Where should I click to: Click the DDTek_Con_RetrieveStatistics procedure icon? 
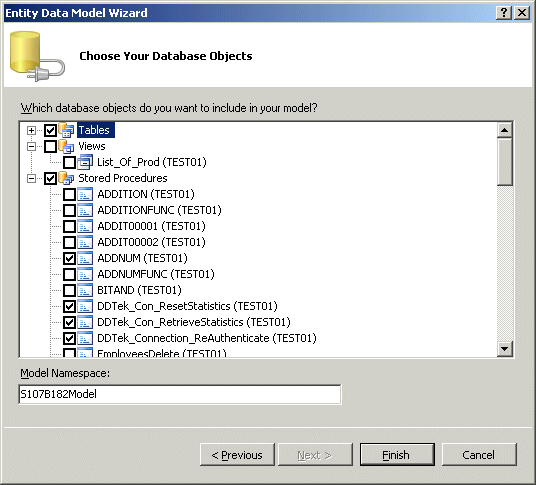[x=85, y=323]
